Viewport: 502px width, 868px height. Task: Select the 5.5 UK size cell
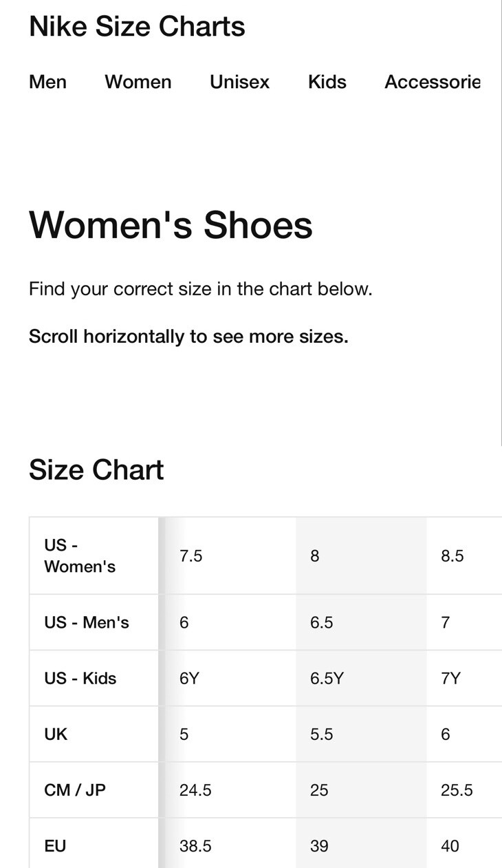321,734
